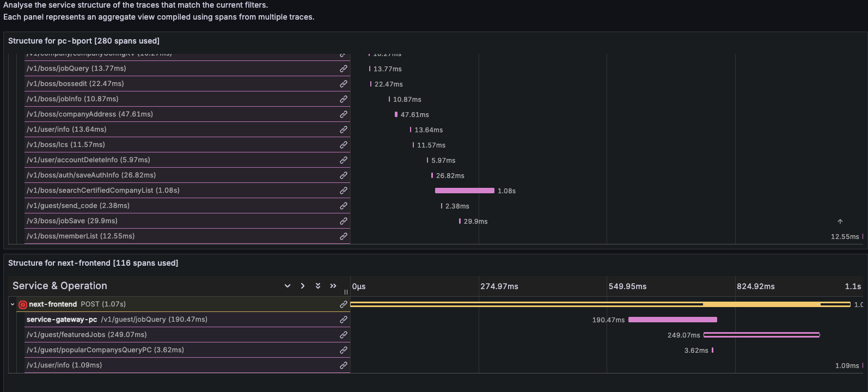Click link icon for /v3/boss/jobSave span
The width and height of the screenshot is (868, 392).
click(x=344, y=221)
